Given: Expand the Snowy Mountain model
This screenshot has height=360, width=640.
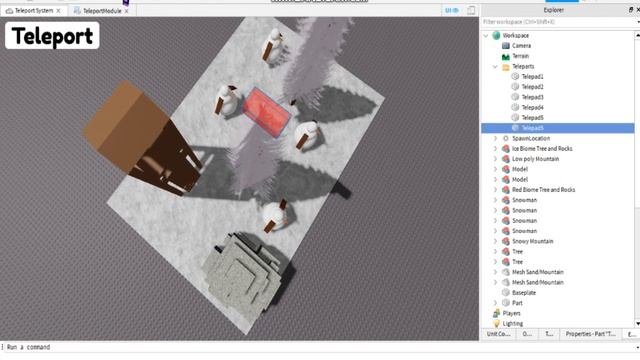Looking at the screenshot, I should coord(495,241).
